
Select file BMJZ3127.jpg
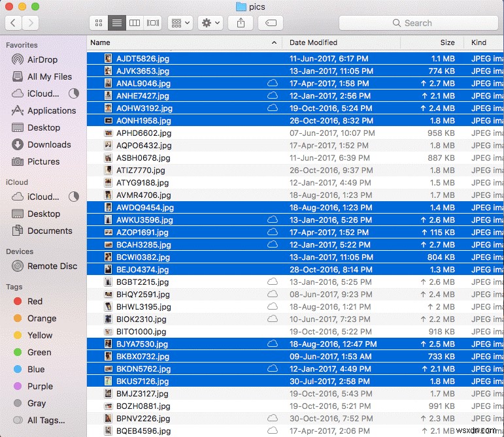(x=295, y=394)
